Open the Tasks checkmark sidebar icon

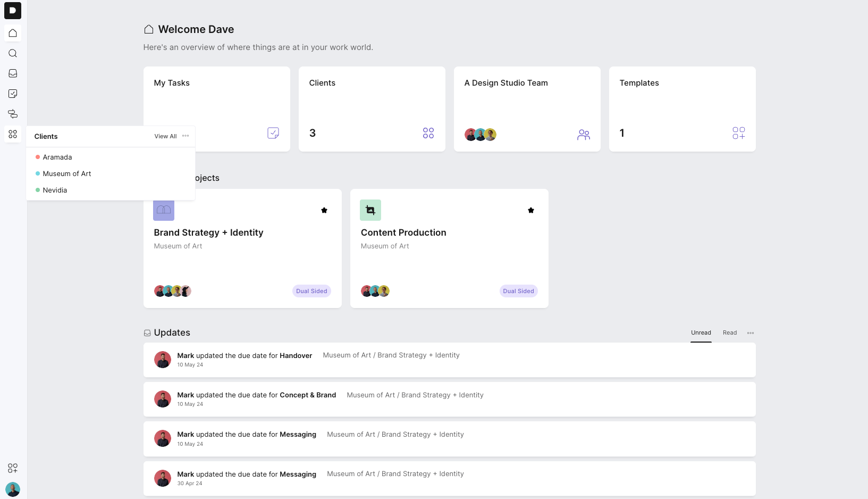(x=13, y=94)
